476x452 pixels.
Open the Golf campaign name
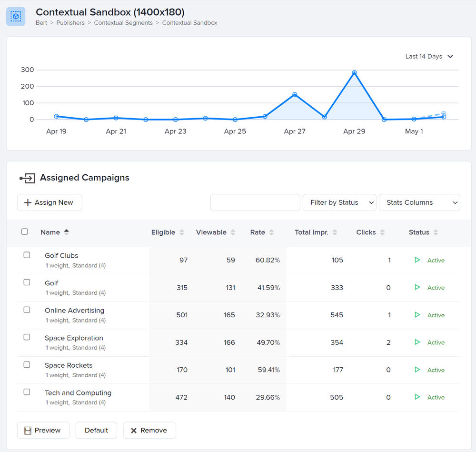(x=51, y=283)
